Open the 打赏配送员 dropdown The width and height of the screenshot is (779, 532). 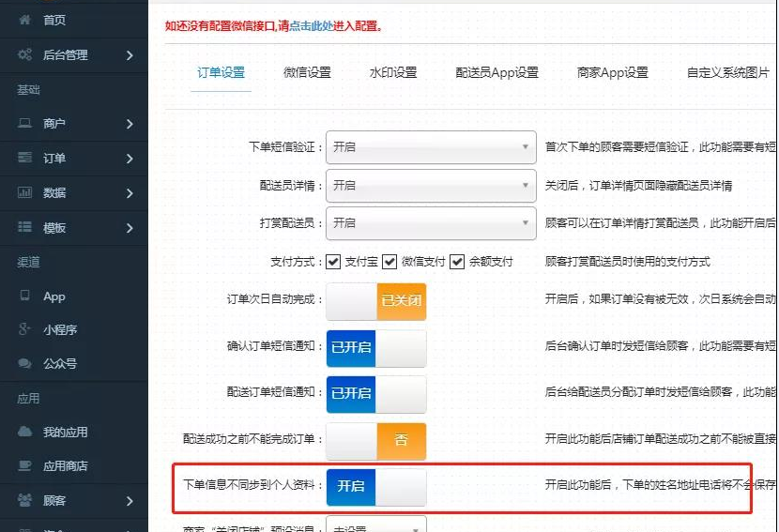pos(431,223)
